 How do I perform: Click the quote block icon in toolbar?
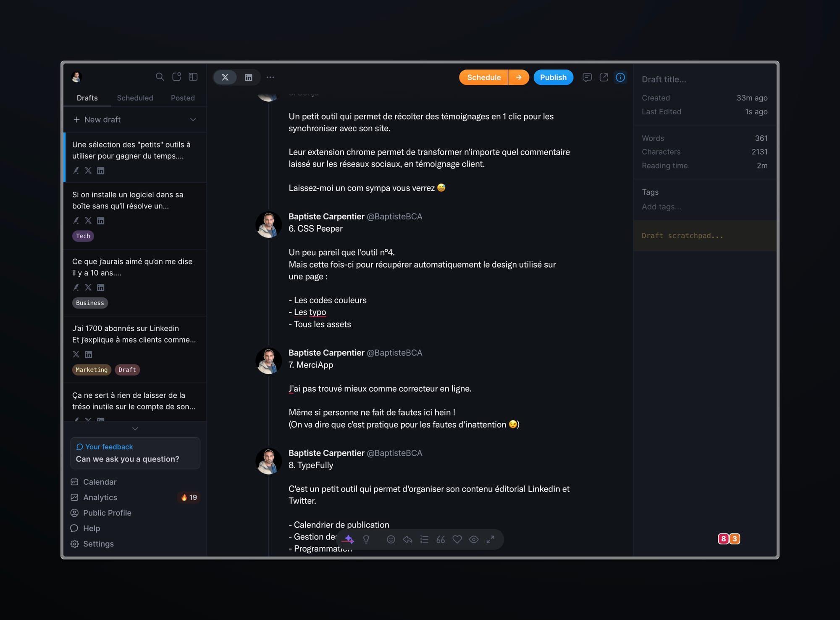[441, 538]
